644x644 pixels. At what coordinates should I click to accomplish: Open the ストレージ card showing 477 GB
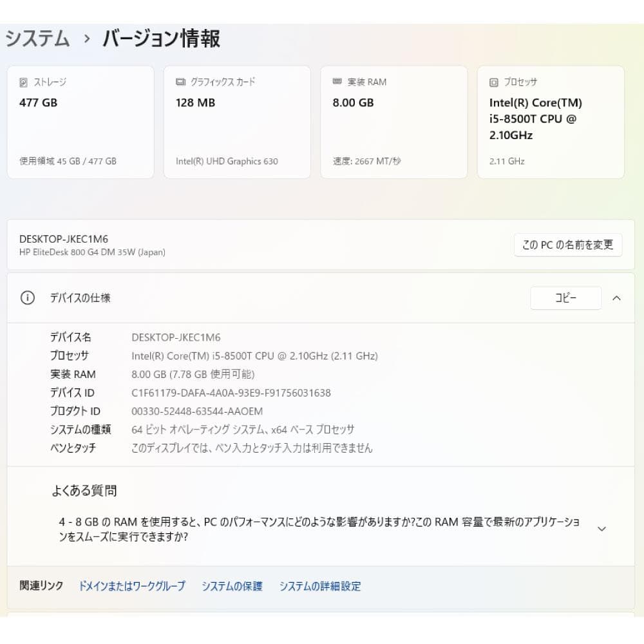coord(80,121)
